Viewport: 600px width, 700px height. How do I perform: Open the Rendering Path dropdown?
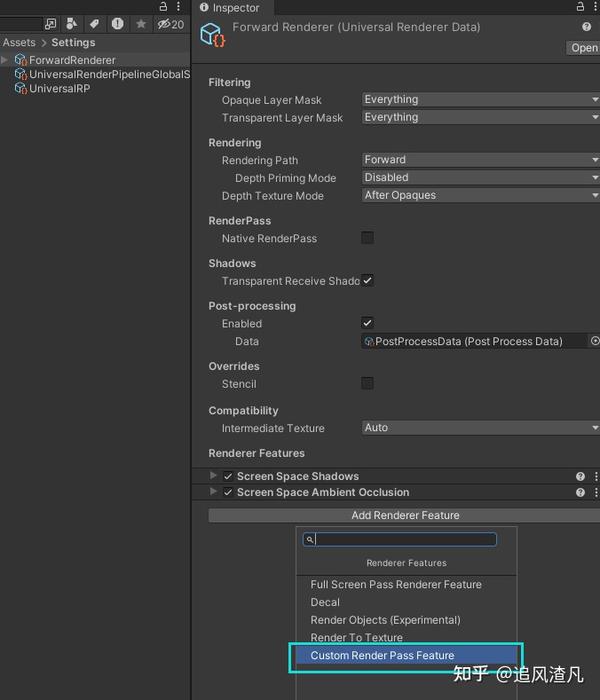coord(481,160)
